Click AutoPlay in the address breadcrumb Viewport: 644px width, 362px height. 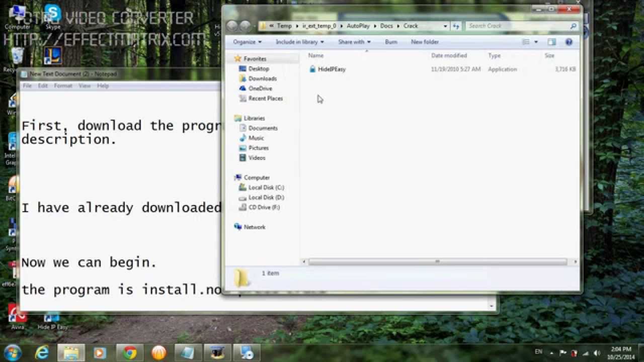(358, 26)
